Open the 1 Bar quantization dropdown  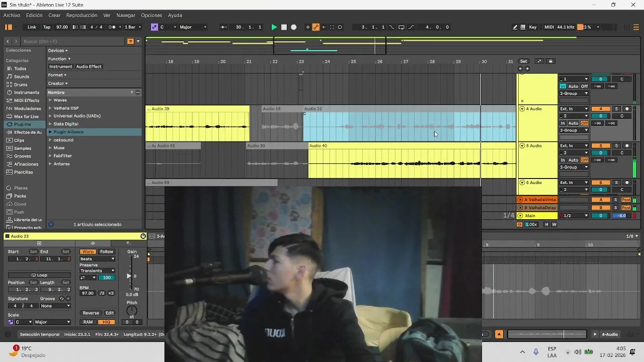coord(132,27)
